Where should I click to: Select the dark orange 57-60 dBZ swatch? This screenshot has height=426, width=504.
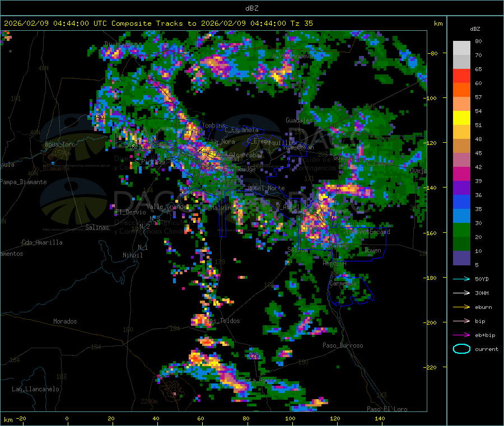pos(461,90)
